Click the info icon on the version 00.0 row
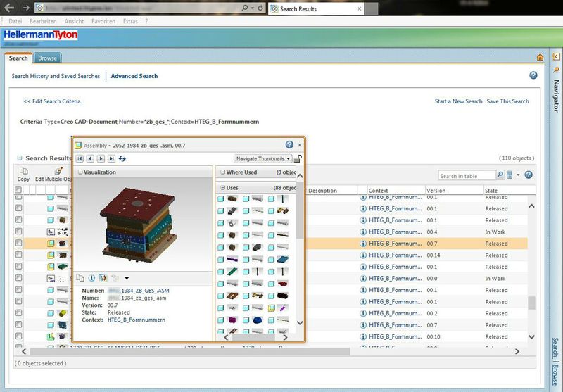Viewport: 563px width, 392px height. point(363,279)
